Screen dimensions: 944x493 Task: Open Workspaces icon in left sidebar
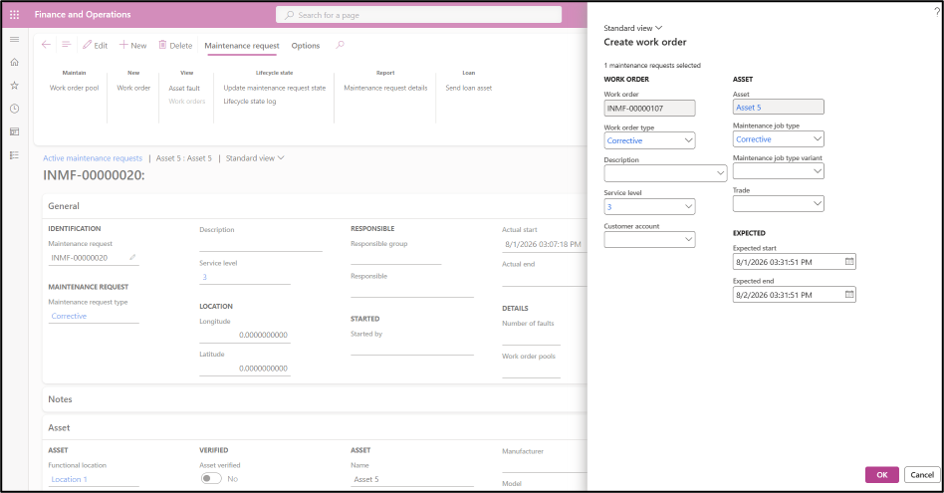click(x=14, y=132)
